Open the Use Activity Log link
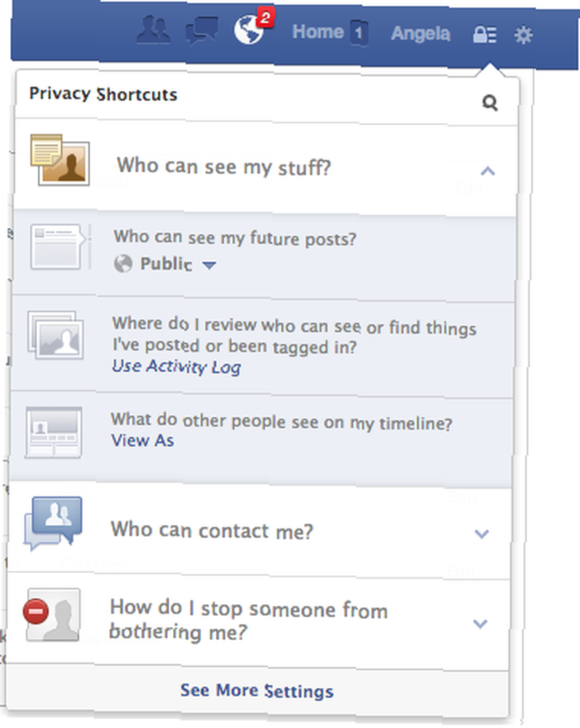580x728 pixels. click(176, 367)
